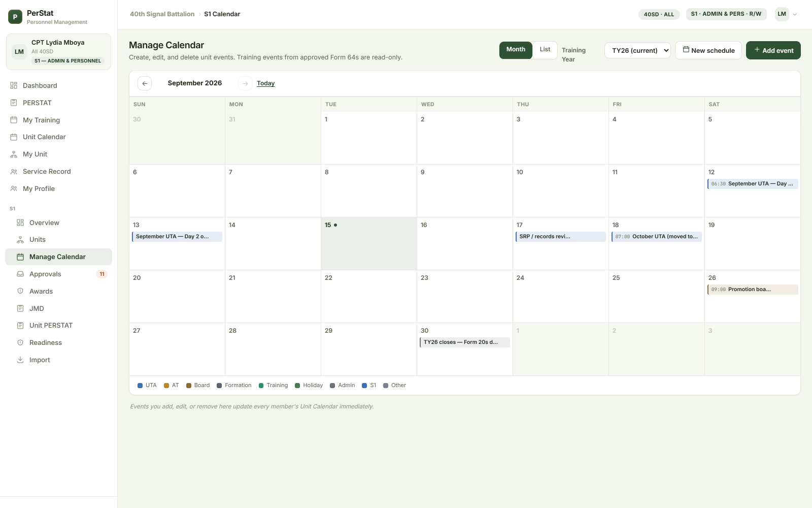This screenshot has height=508, width=812.
Task: Jump to Today link
Action: click(265, 83)
